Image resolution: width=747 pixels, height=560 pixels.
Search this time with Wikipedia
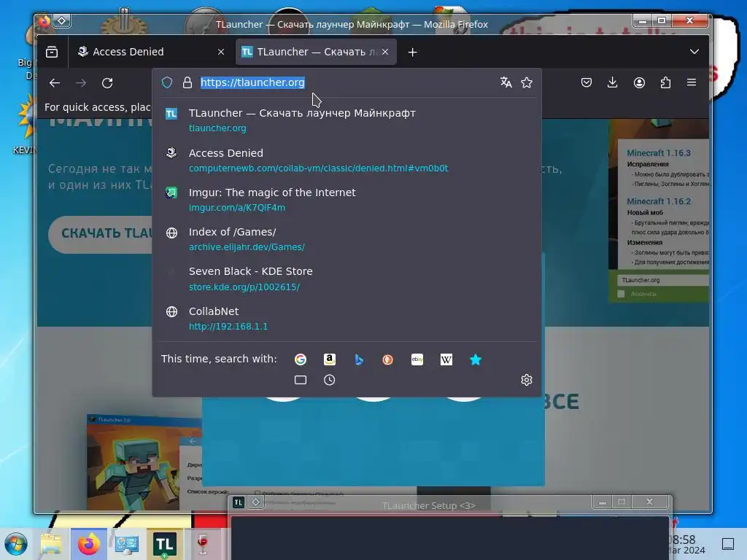(x=446, y=359)
